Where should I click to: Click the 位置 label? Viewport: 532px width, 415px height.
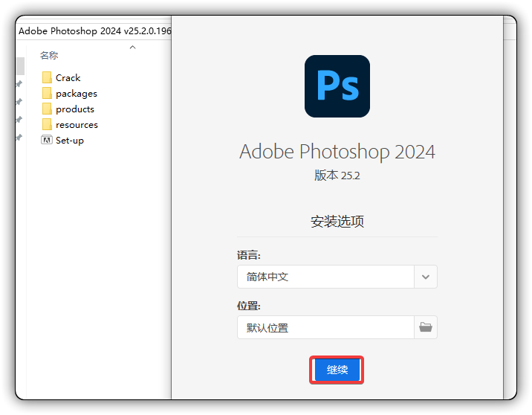pyautogui.click(x=249, y=306)
